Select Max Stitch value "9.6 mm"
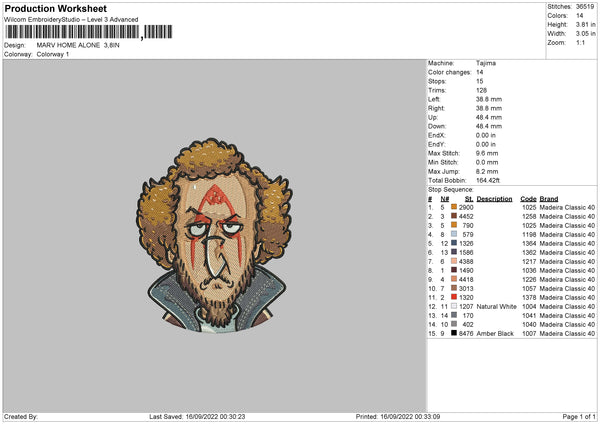Viewport: 600px width, 424px height. point(487,153)
